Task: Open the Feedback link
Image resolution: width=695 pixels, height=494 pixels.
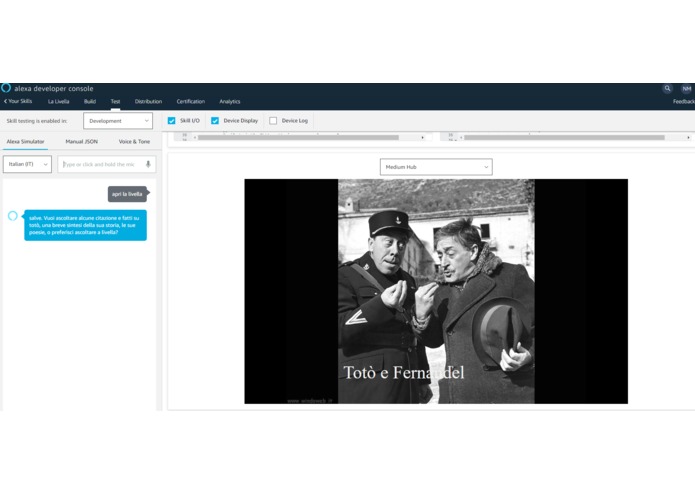Action: [683, 101]
